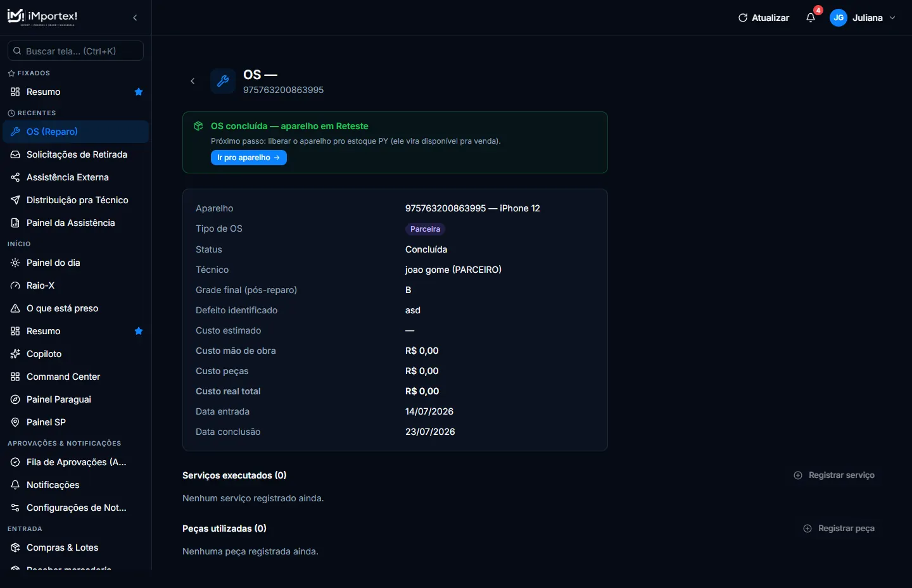Click the warning icon for O que está preso
Screen dimensions: 912x588
(15, 308)
